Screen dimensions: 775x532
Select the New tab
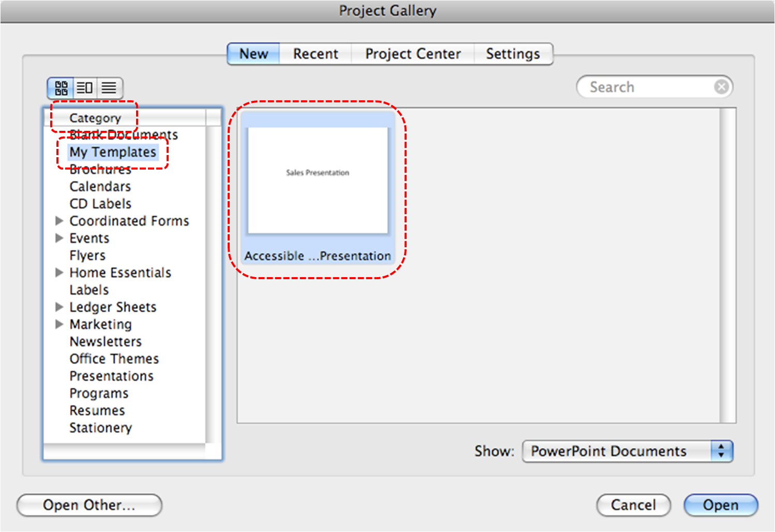[254, 54]
